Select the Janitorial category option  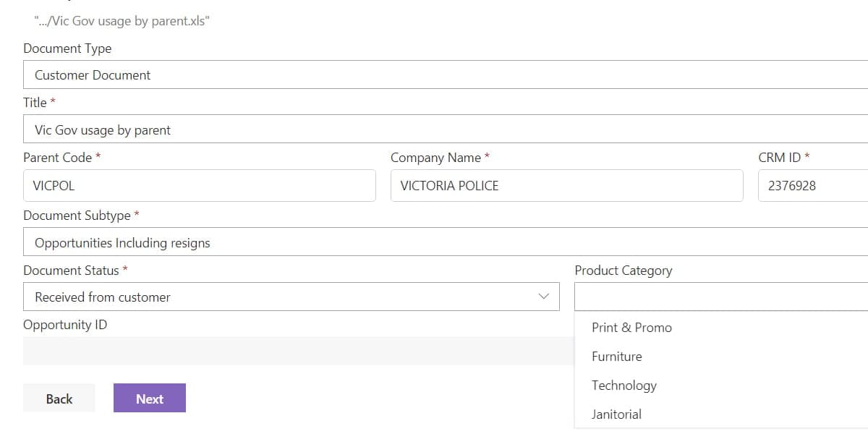coord(616,414)
